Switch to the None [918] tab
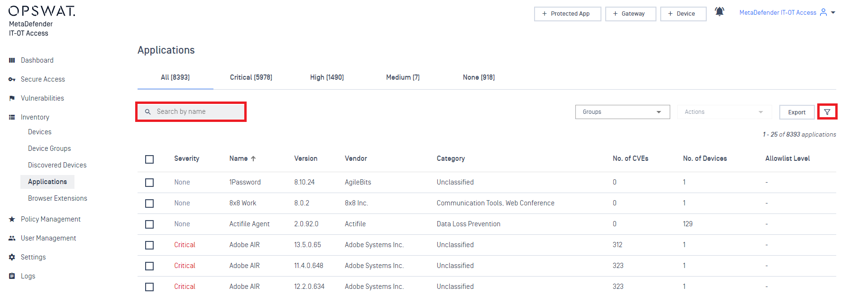The image size is (868, 296). (x=479, y=77)
